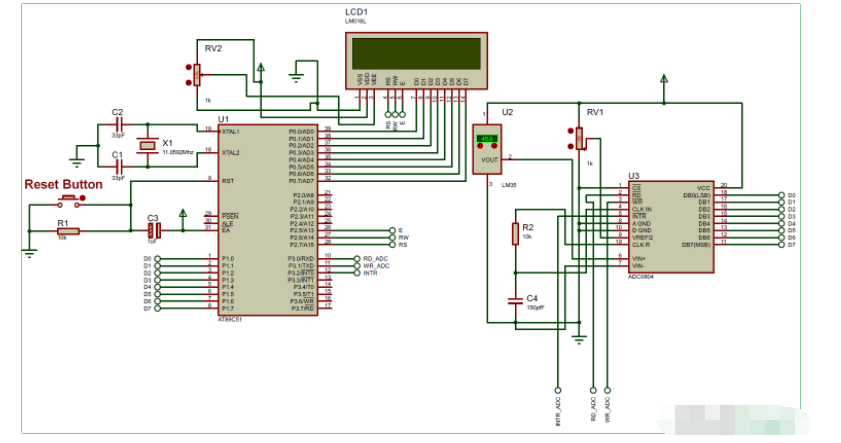Click the "P3.7/RD" pin label
841x443 pixels.
click(303, 308)
